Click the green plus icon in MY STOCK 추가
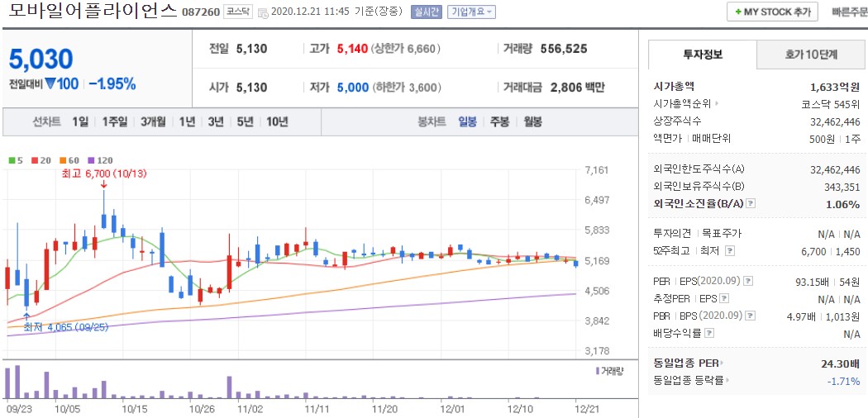Screen dimensions: 868x418 tap(738, 12)
